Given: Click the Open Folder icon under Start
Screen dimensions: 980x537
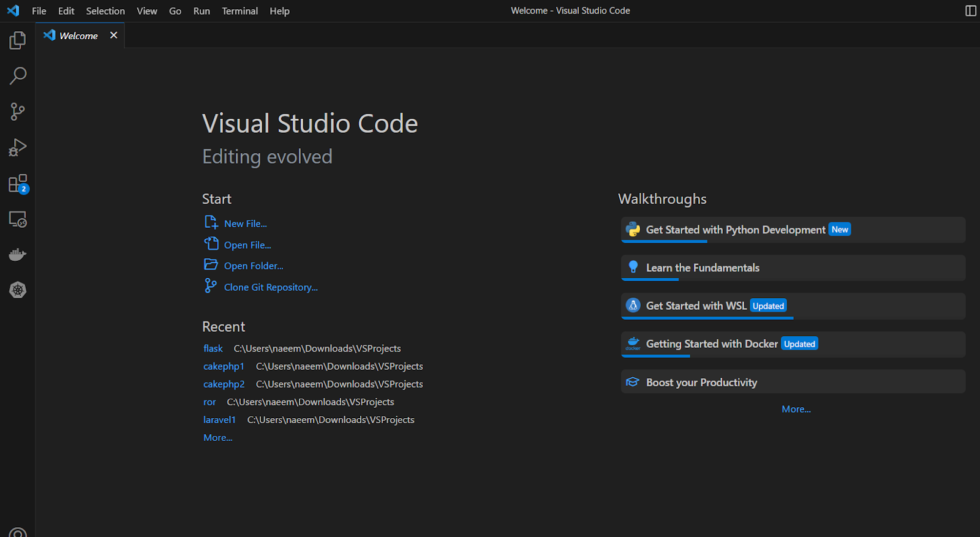Looking at the screenshot, I should point(211,265).
